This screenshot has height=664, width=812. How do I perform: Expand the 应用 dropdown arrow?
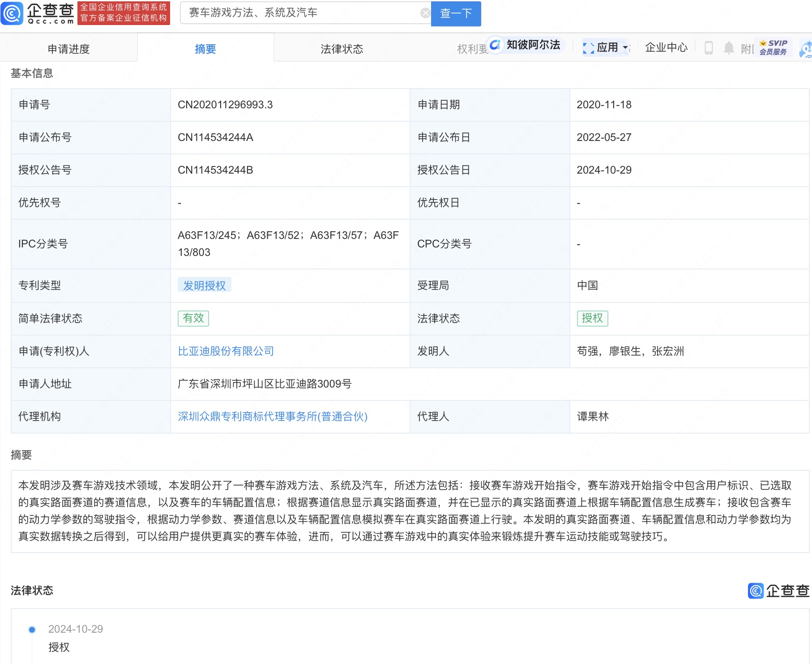tap(625, 47)
